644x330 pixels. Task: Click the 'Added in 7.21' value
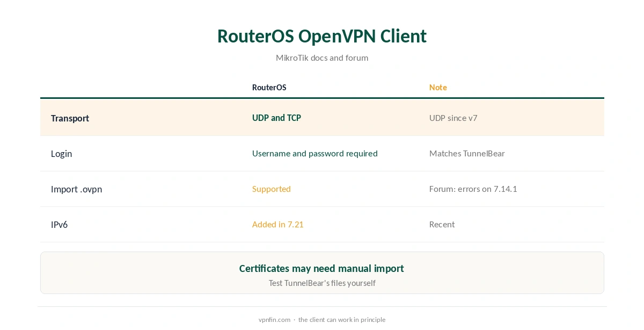(278, 224)
